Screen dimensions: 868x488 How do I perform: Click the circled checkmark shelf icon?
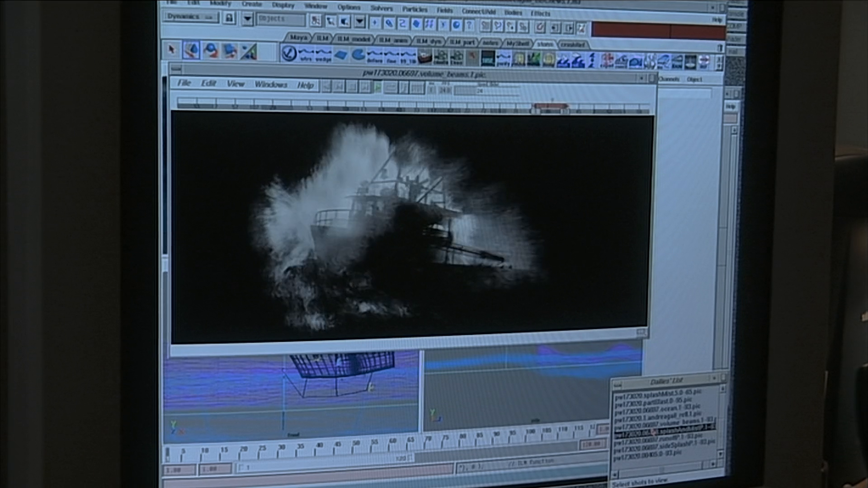click(x=289, y=54)
